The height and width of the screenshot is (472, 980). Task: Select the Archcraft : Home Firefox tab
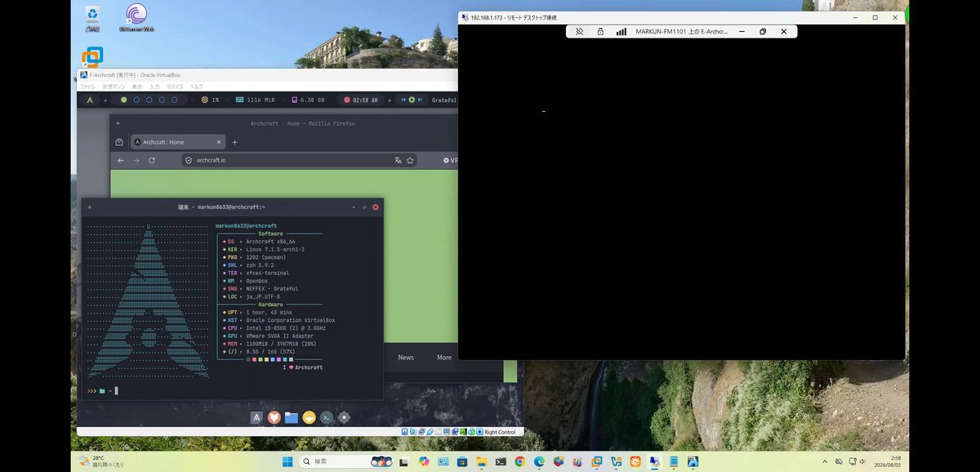tap(179, 142)
